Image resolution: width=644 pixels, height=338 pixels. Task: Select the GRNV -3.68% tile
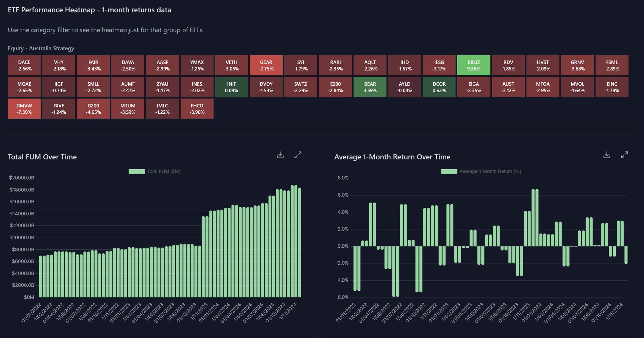click(x=577, y=65)
